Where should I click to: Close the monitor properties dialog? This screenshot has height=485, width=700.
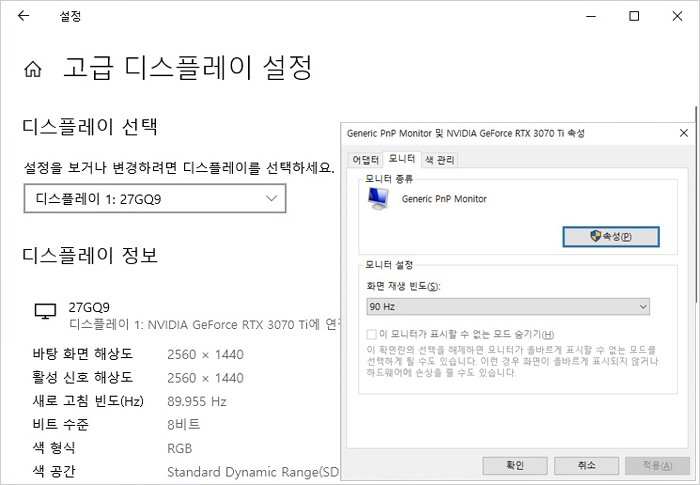(682, 133)
